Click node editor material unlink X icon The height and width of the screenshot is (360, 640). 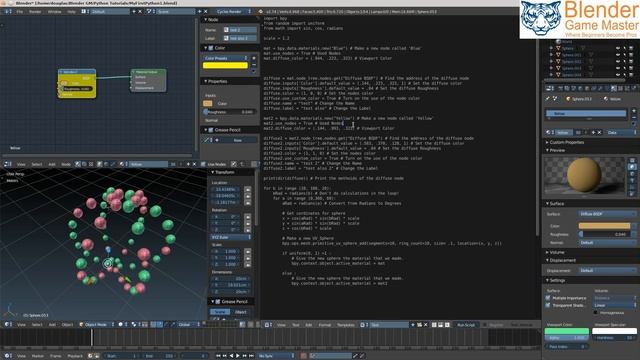[x=194, y=164]
